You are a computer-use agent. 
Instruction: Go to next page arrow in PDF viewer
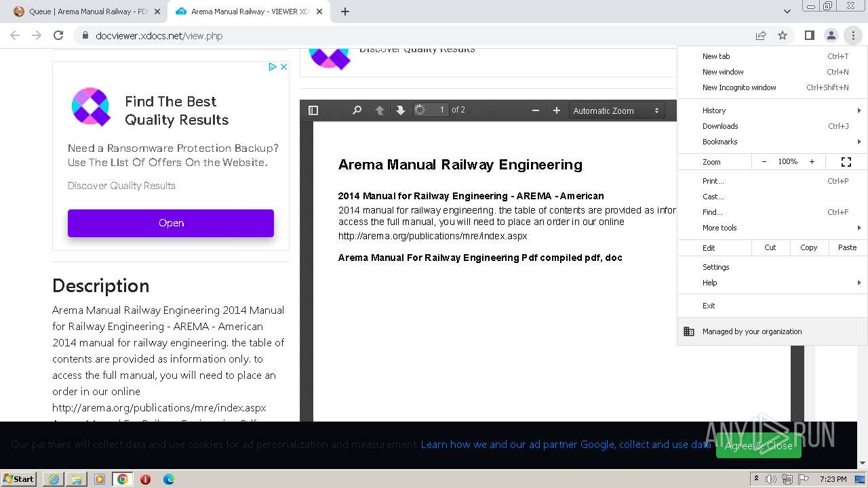(400, 110)
